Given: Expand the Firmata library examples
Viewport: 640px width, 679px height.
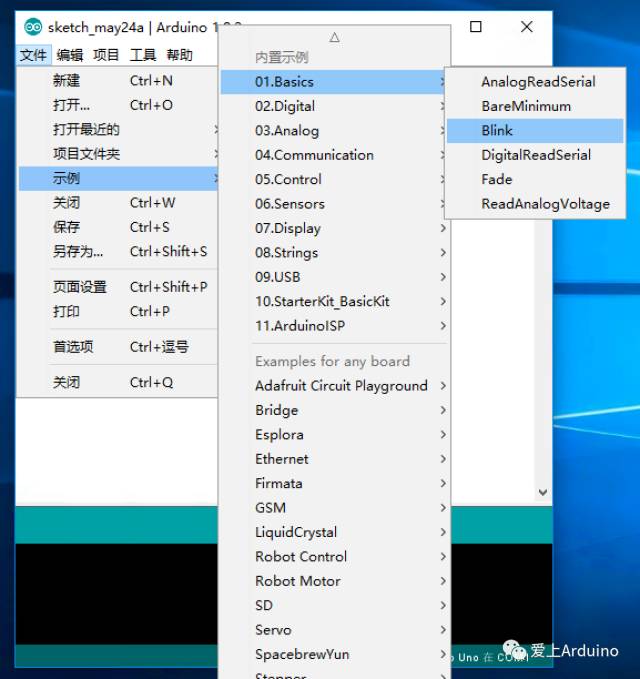Looking at the screenshot, I should pos(334,483).
